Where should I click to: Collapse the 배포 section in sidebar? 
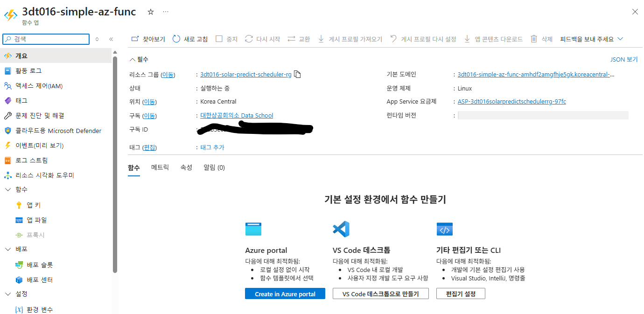pyautogui.click(x=8, y=249)
